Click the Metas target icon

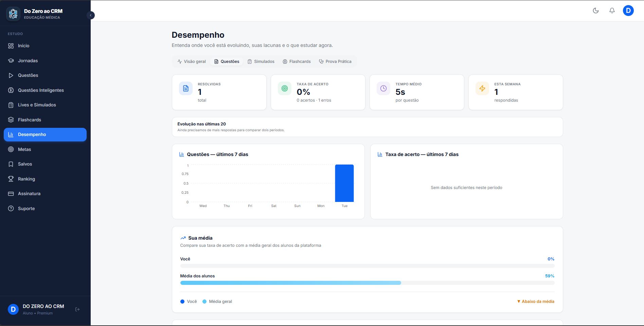(x=11, y=149)
